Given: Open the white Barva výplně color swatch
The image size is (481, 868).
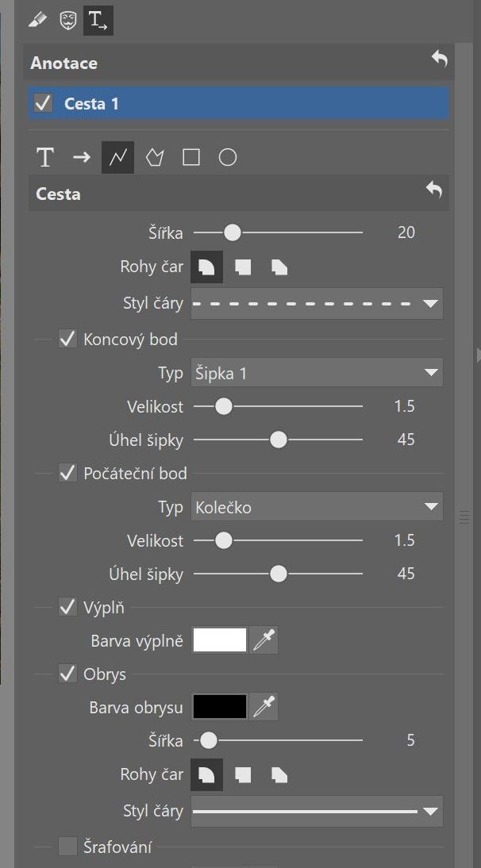Looking at the screenshot, I should point(220,640).
